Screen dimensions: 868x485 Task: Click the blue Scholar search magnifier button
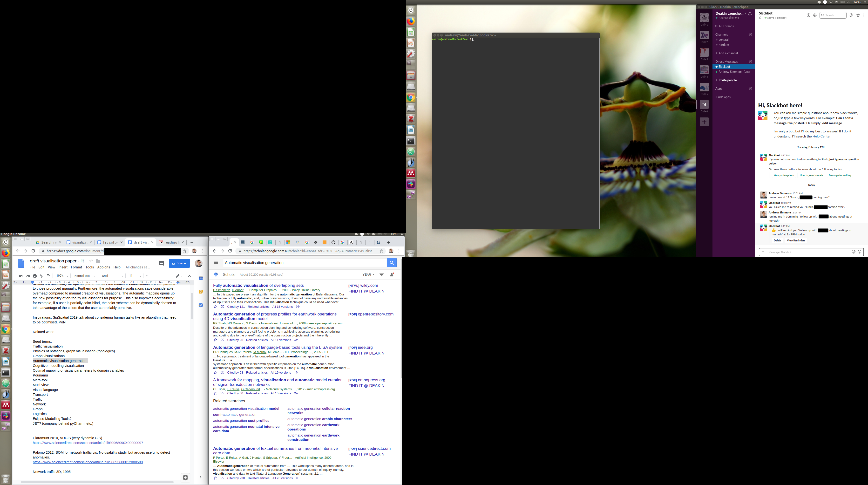click(x=392, y=263)
